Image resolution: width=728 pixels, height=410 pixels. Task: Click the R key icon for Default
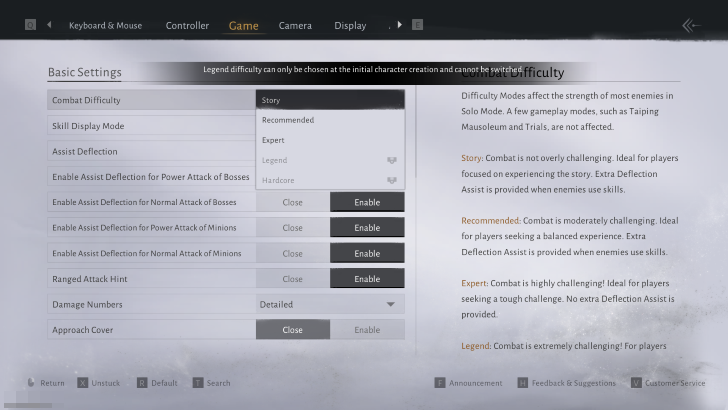(142, 383)
